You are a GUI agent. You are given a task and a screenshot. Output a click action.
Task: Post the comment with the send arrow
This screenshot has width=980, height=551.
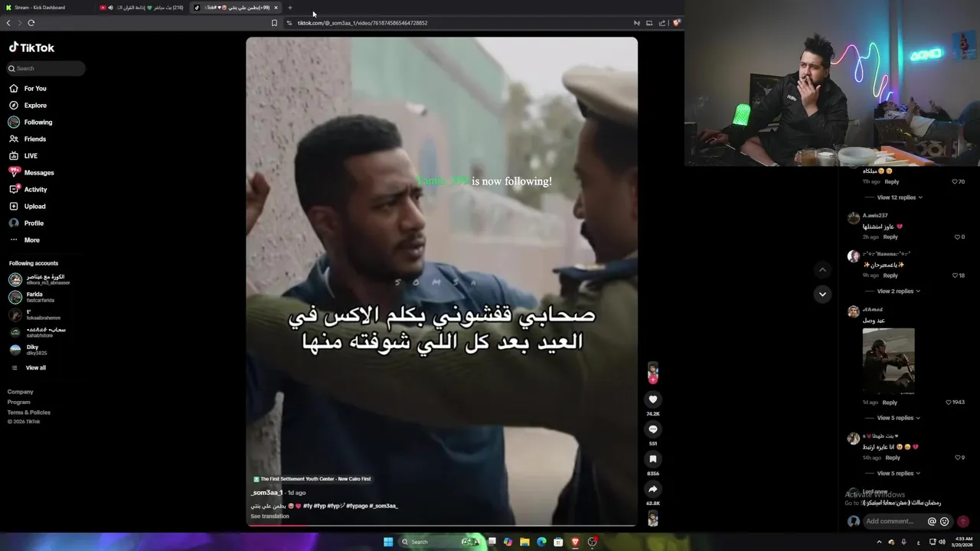coord(963,522)
